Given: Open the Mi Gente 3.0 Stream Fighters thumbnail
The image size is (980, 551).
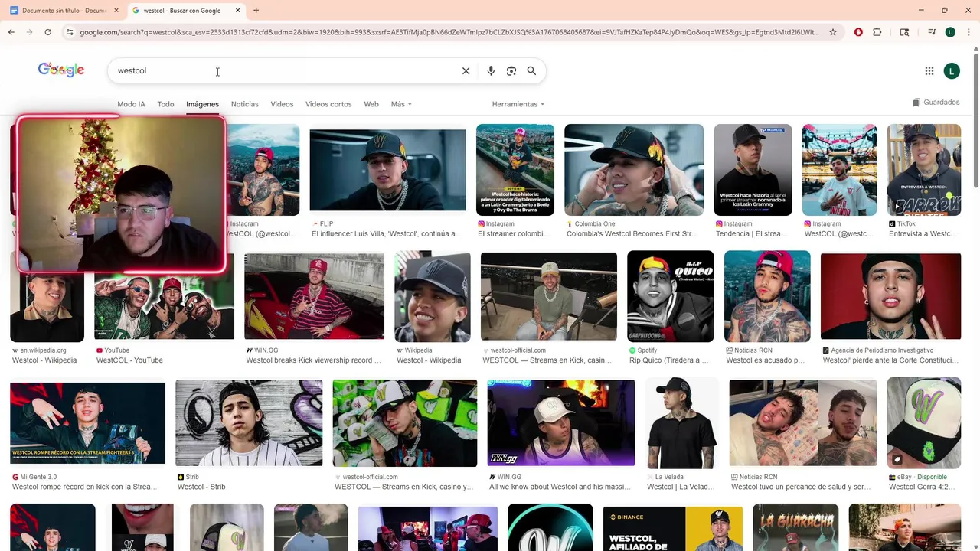Looking at the screenshot, I should (87, 423).
